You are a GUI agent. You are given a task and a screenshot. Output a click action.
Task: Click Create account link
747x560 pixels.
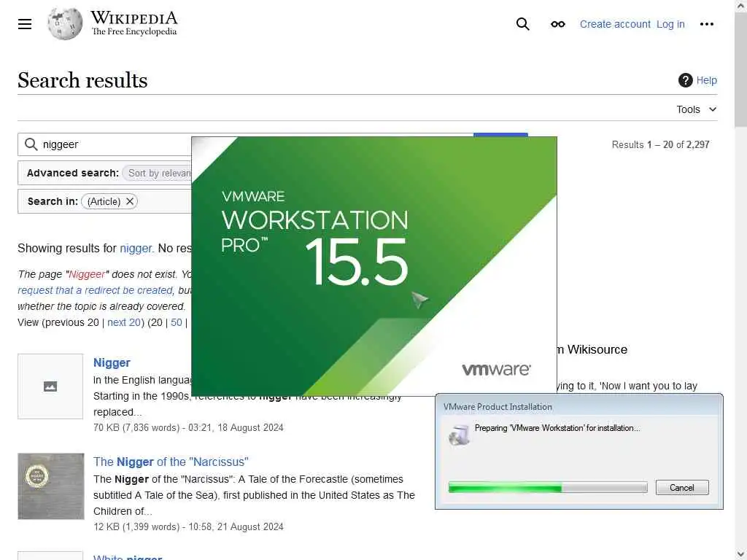614,24
